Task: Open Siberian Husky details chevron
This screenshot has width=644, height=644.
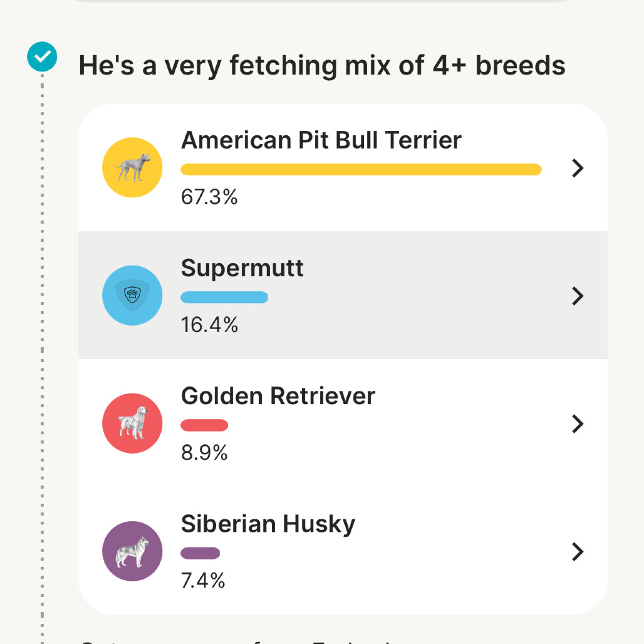Action: point(578,552)
